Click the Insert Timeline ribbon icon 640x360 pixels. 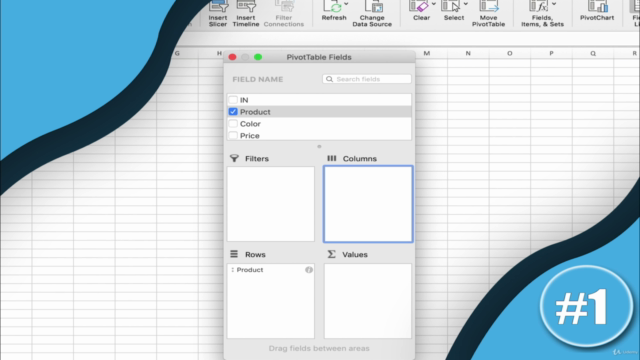[246, 13]
